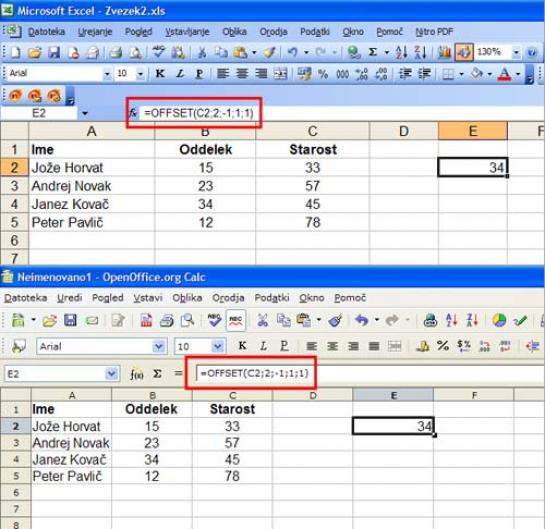The height and width of the screenshot is (529, 545).
Task: Sort descending Z-A in the Excel toolbar
Action: tap(420, 52)
